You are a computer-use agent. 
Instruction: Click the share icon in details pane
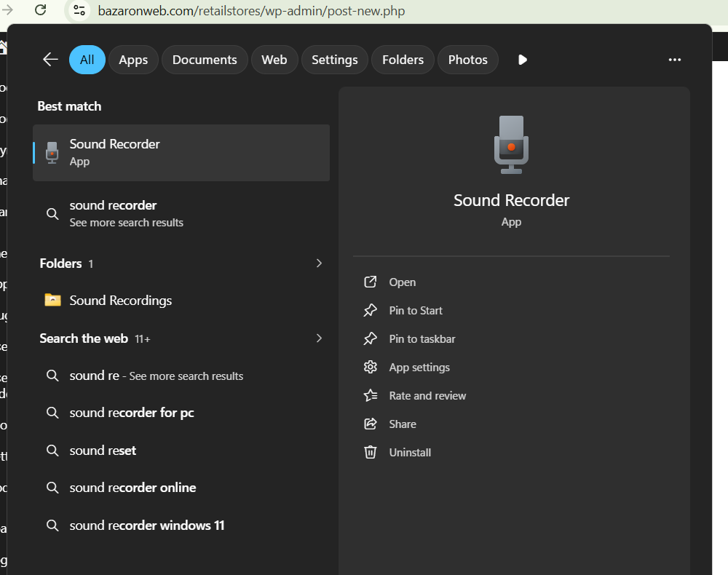(370, 424)
